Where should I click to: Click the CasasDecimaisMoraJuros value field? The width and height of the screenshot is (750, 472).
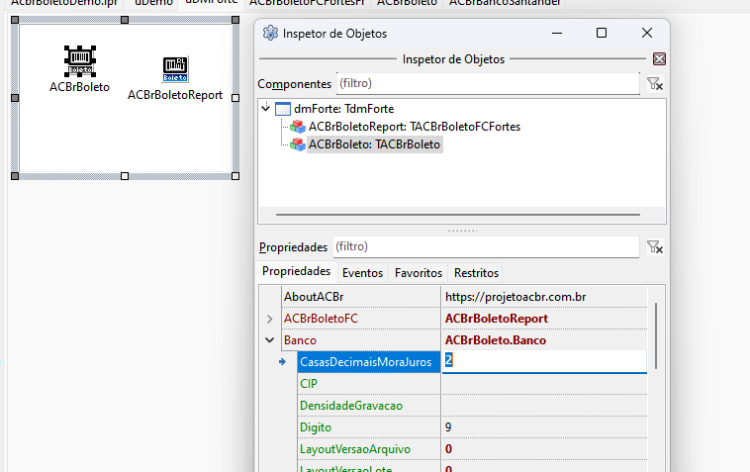pyautogui.click(x=544, y=362)
